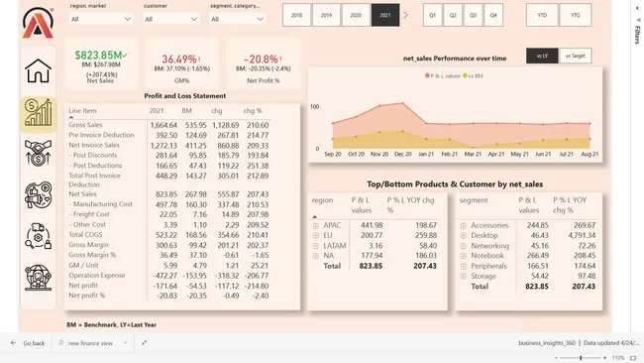Select quarter Q2
This screenshot has height=363, width=644.
coord(453,15)
